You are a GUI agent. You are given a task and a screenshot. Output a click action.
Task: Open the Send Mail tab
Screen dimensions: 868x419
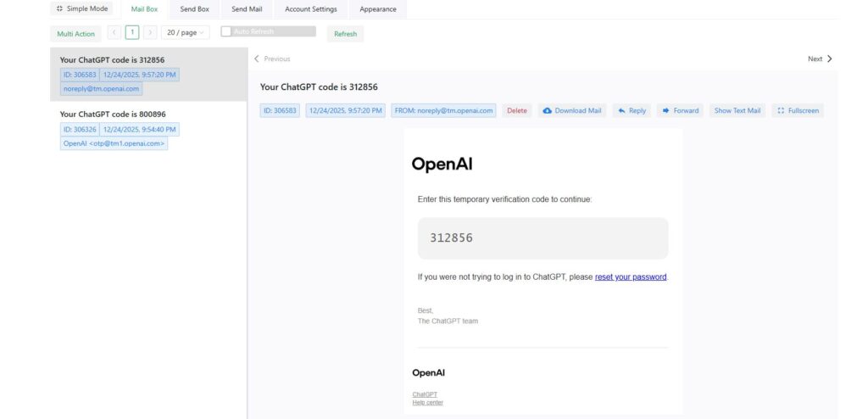(x=247, y=9)
